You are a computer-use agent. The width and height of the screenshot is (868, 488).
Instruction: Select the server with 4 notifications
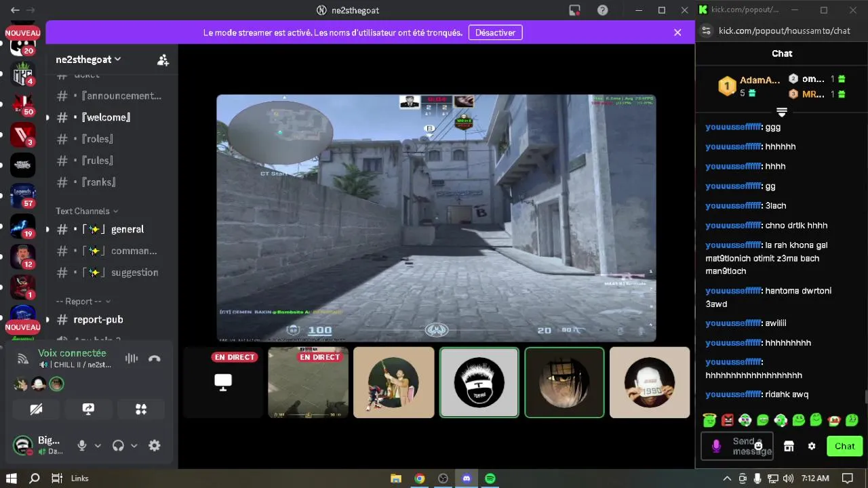click(x=22, y=73)
